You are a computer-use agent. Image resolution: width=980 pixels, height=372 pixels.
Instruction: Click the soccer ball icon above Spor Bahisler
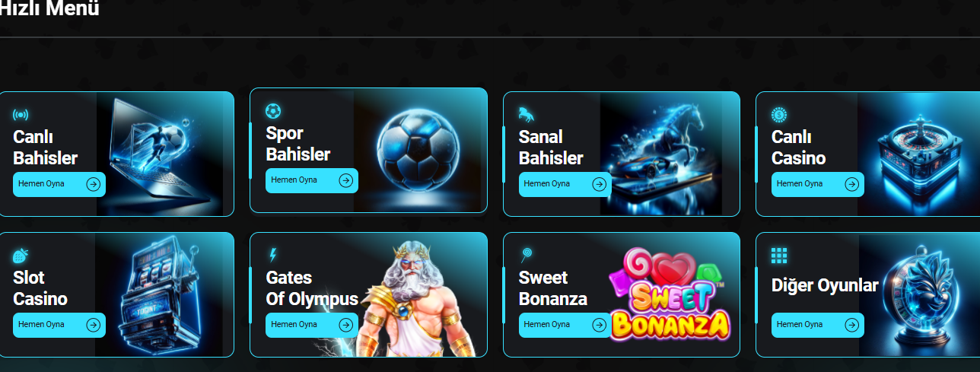point(273,111)
